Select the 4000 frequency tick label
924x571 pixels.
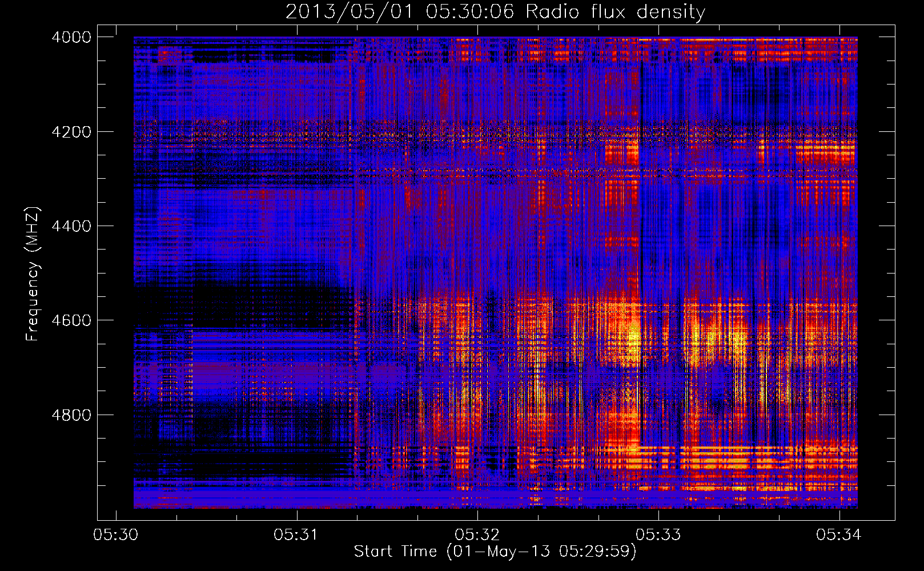pyautogui.click(x=71, y=37)
